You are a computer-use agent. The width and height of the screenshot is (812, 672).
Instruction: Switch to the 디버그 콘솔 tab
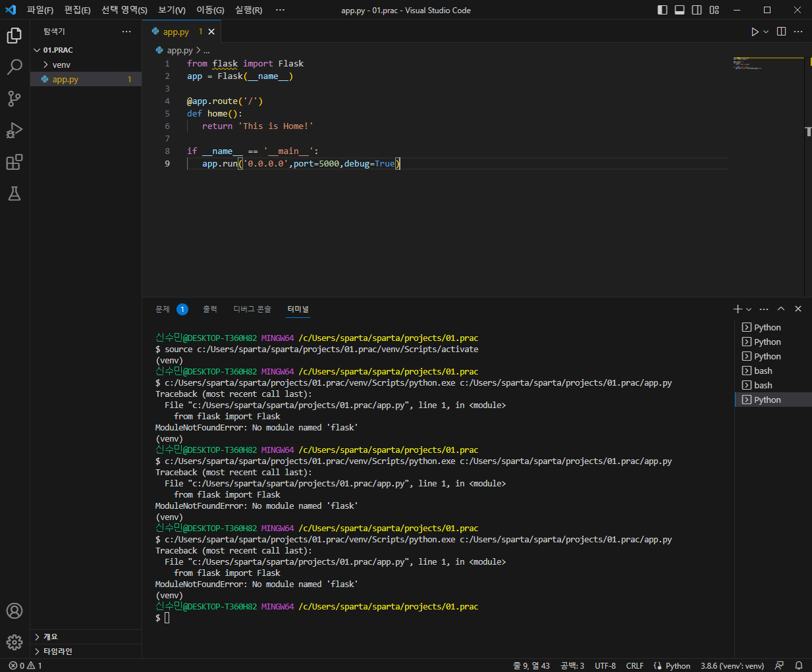click(x=252, y=309)
